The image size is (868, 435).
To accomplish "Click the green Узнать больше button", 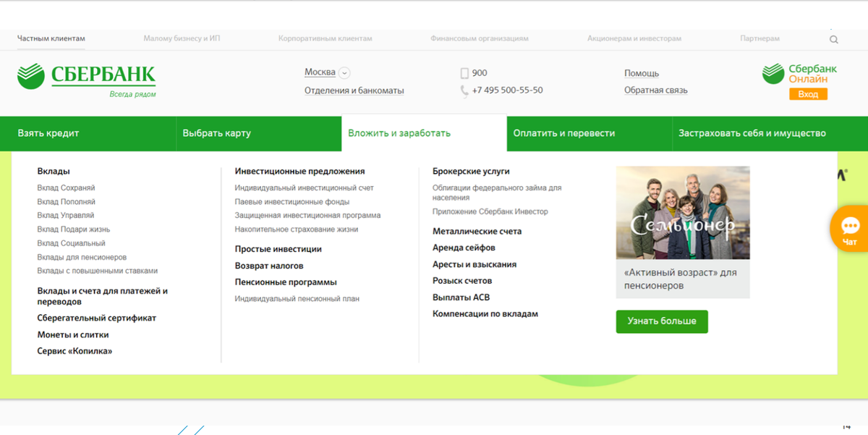I will click(x=662, y=321).
